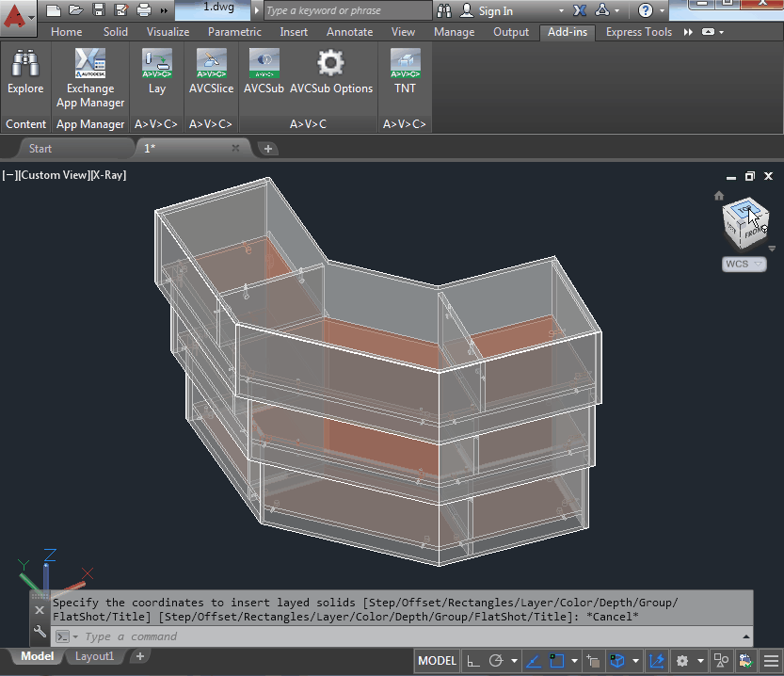The height and width of the screenshot is (676, 784).
Task: Toggle Ortho mode in status bar
Action: coord(473,661)
